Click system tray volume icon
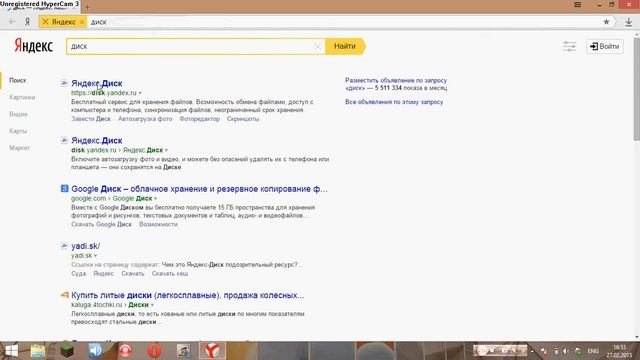 click(566, 351)
